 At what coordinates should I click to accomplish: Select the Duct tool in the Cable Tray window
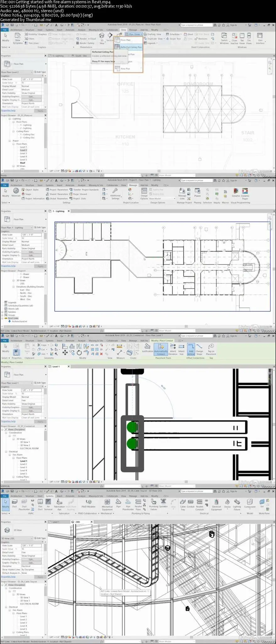[x=14, y=503]
